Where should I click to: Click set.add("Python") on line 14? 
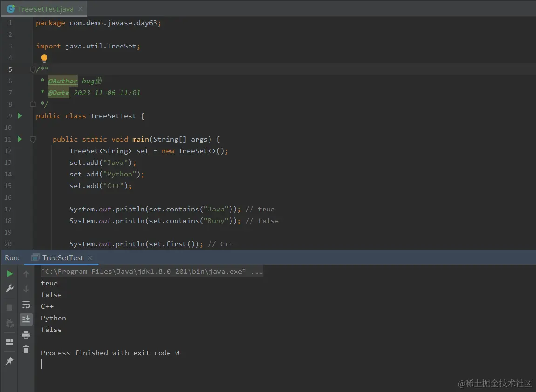pyautogui.click(x=107, y=174)
